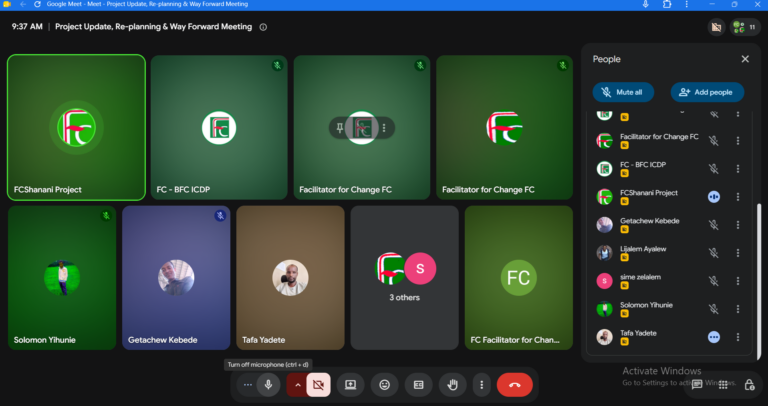The height and width of the screenshot is (406, 768).
Task: Click Lijalem Ayalew avatar in People list
Action: tap(604, 253)
